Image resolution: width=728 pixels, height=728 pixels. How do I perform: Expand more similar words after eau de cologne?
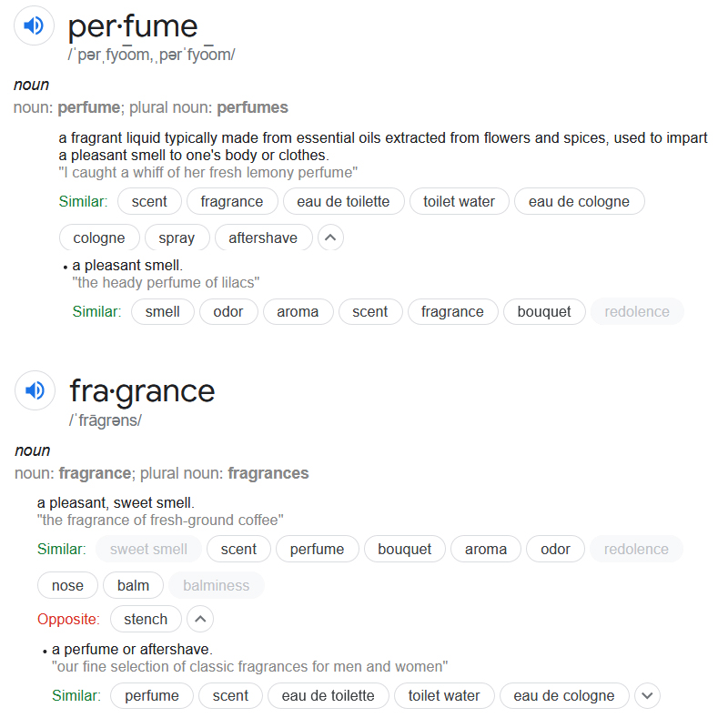[647, 696]
